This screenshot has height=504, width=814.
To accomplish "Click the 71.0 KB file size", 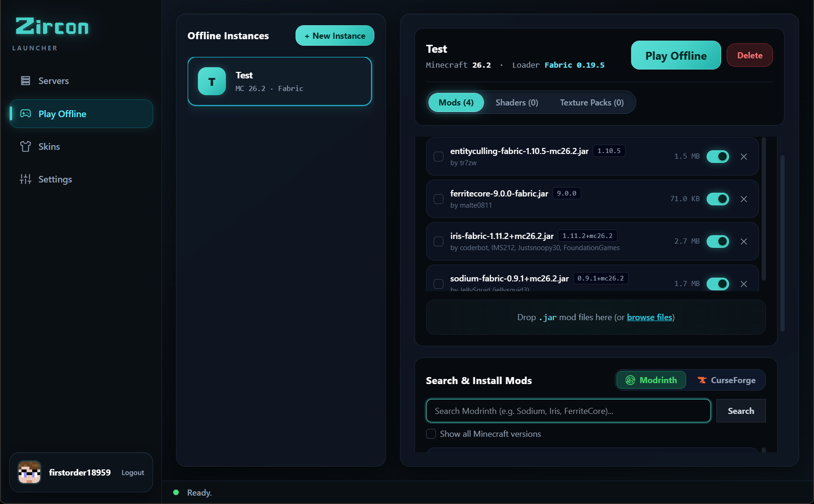I will pyautogui.click(x=685, y=199).
